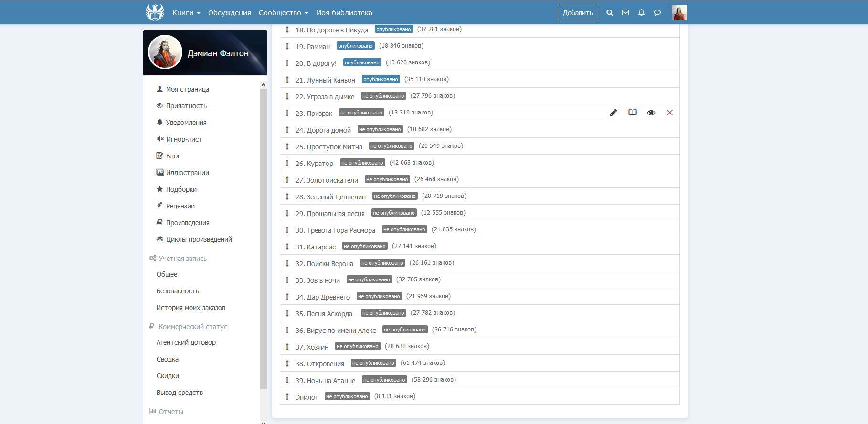Check the notifications bell icon
Screen dimensions: 868x424
pos(641,13)
